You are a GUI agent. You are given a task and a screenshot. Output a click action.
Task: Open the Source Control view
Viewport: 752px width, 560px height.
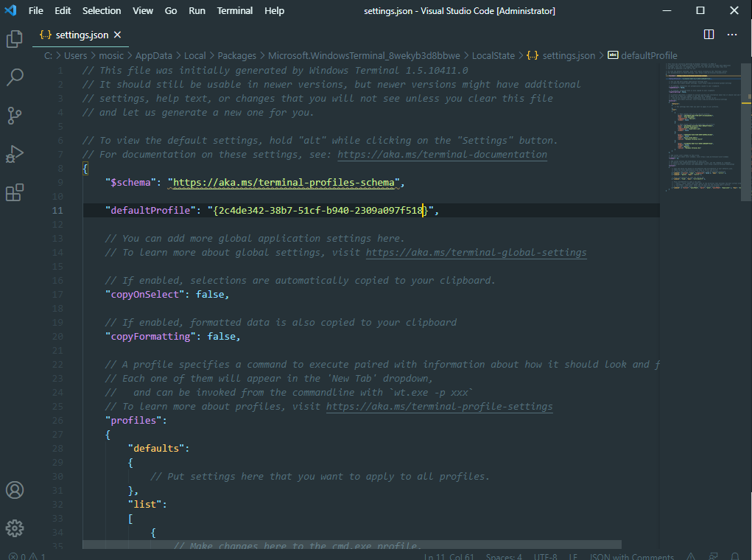15,115
